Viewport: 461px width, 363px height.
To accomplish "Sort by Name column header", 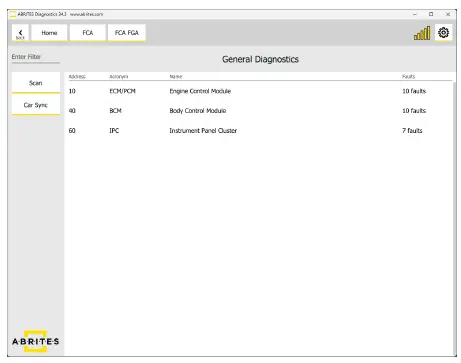I will point(176,77).
